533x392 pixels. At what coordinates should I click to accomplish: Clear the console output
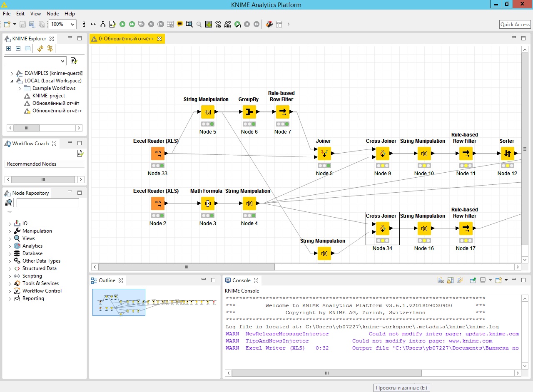pyautogui.click(x=441, y=280)
